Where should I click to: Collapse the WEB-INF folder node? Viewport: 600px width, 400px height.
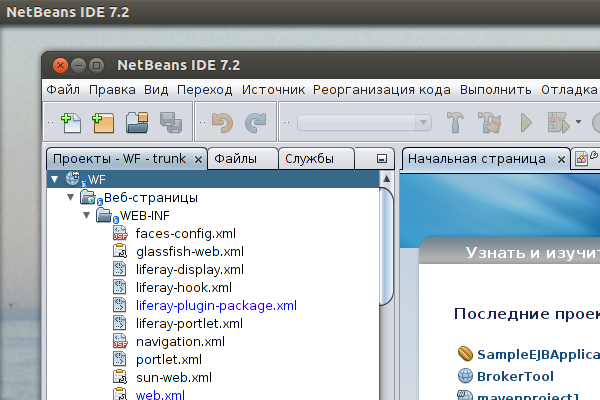[x=86, y=215]
